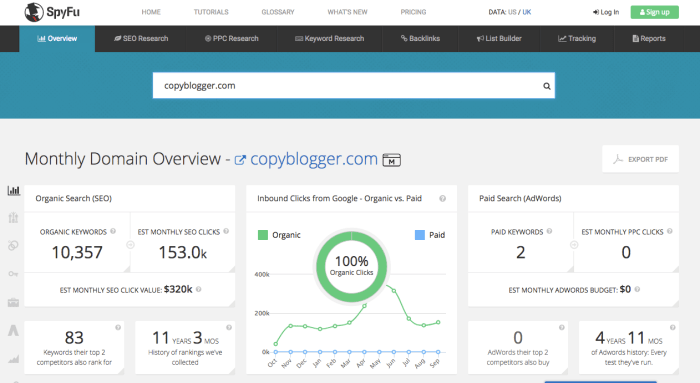Viewport: 700px width, 383px height.
Task: Click the key sidebar icon
Action: [13, 274]
